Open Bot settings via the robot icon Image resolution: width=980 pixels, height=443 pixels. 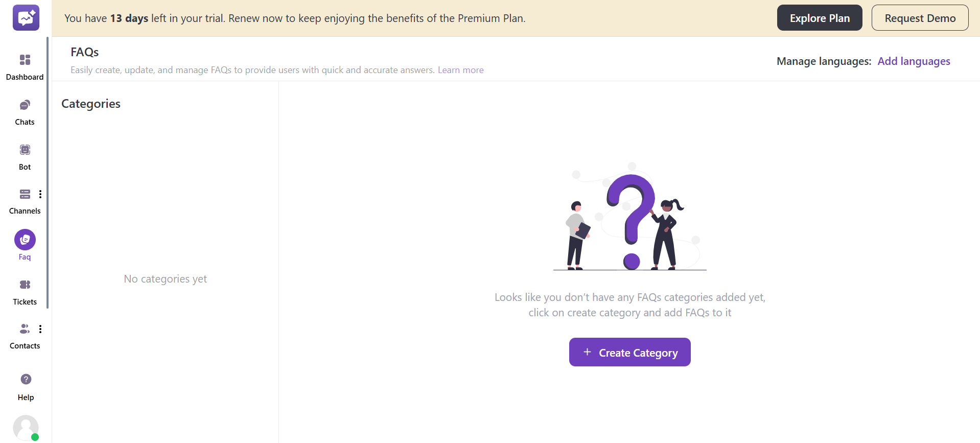tap(25, 150)
